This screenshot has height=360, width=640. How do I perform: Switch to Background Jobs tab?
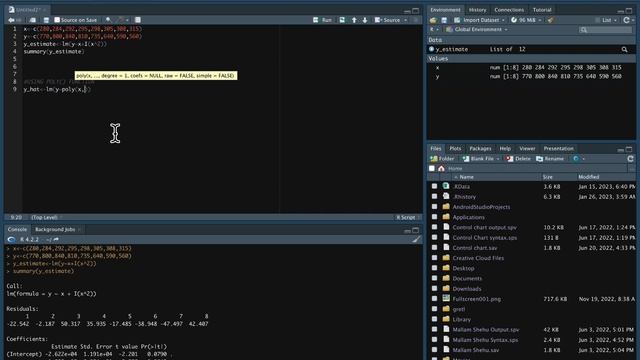(55, 229)
